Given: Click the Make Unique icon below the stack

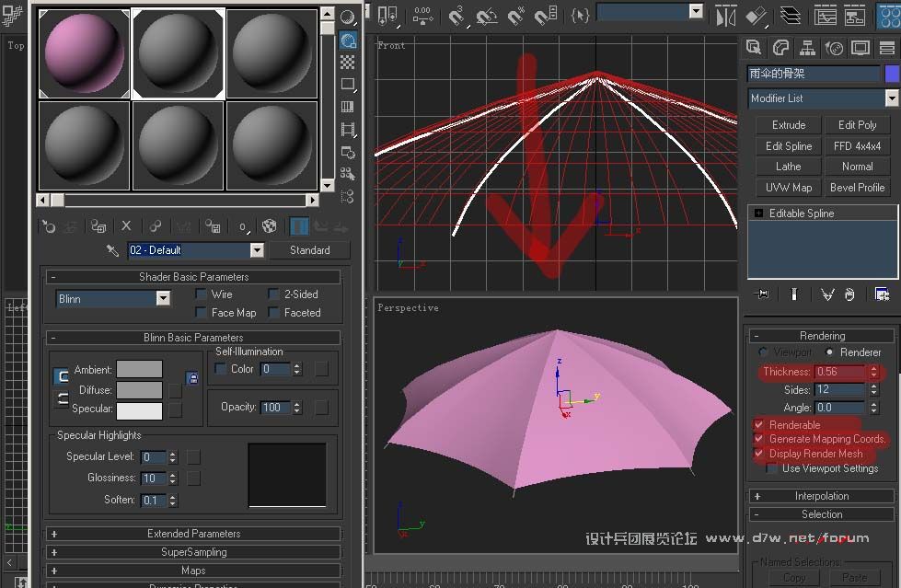Looking at the screenshot, I should [x=827, y=294].
